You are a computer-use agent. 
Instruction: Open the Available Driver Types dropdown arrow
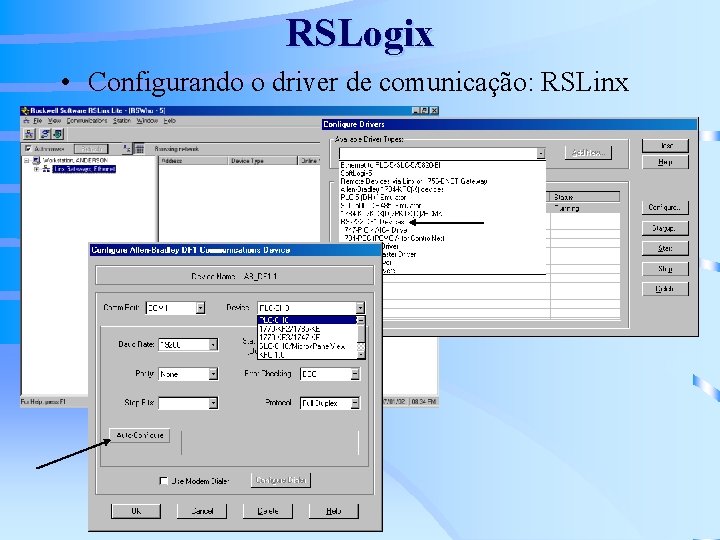(541, 153)
